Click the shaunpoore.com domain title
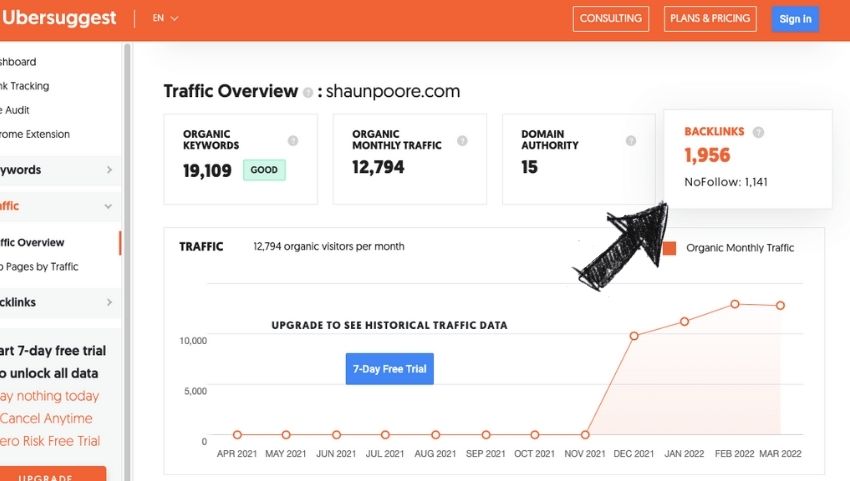 tap(392, 91)
